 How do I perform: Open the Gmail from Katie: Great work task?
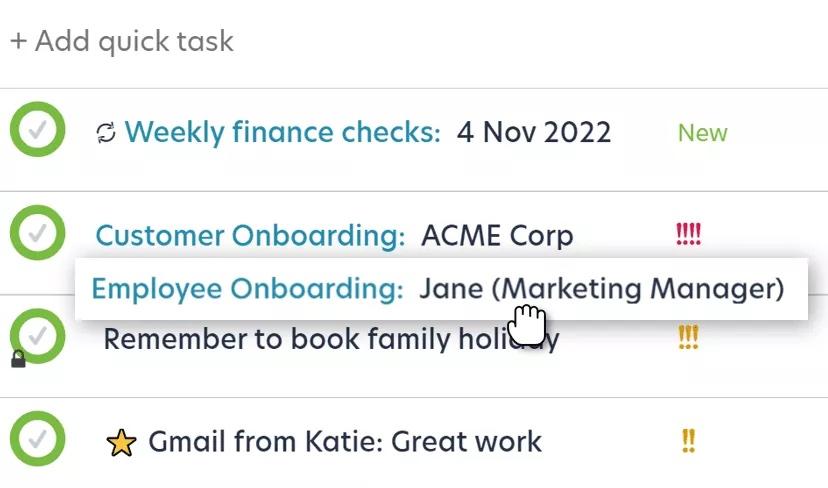click(x=345, y=441)
